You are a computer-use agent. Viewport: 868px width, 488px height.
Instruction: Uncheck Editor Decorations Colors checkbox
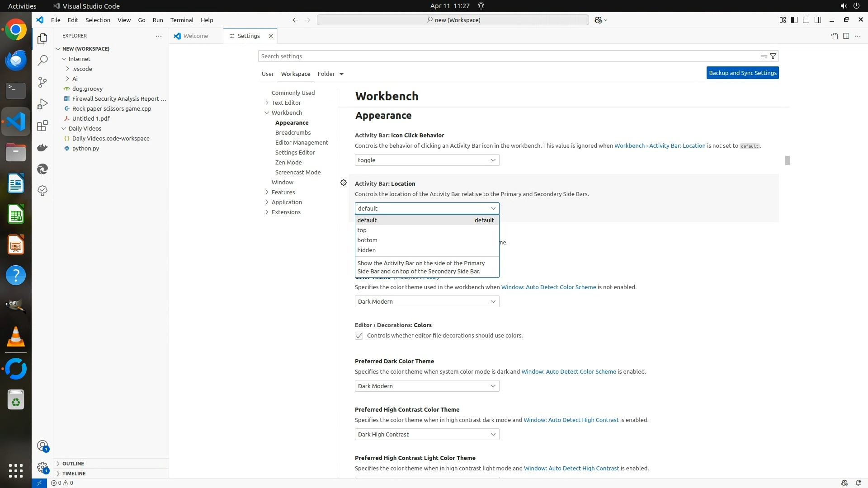[359, 336]
